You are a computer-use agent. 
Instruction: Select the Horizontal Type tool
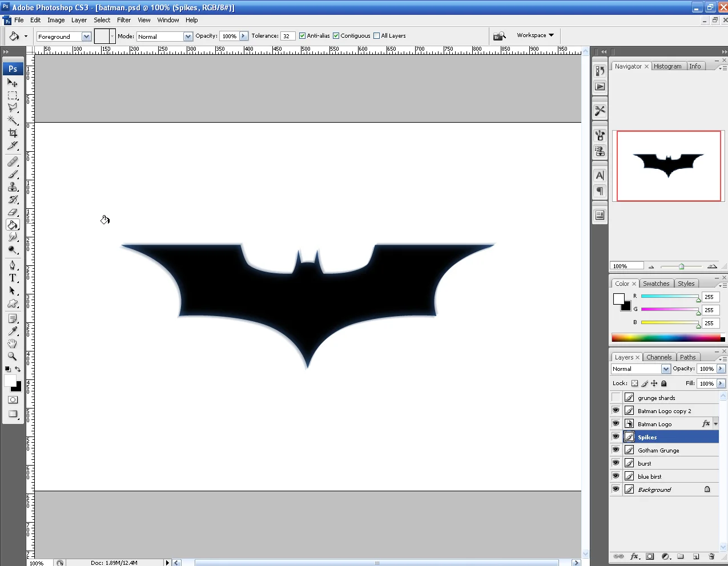pos(13,278)
